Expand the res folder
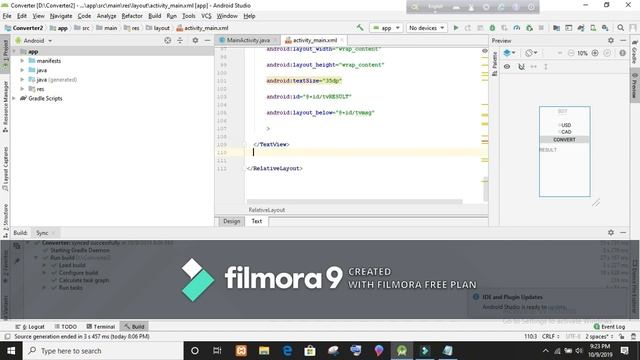 [x=22, y=89]
